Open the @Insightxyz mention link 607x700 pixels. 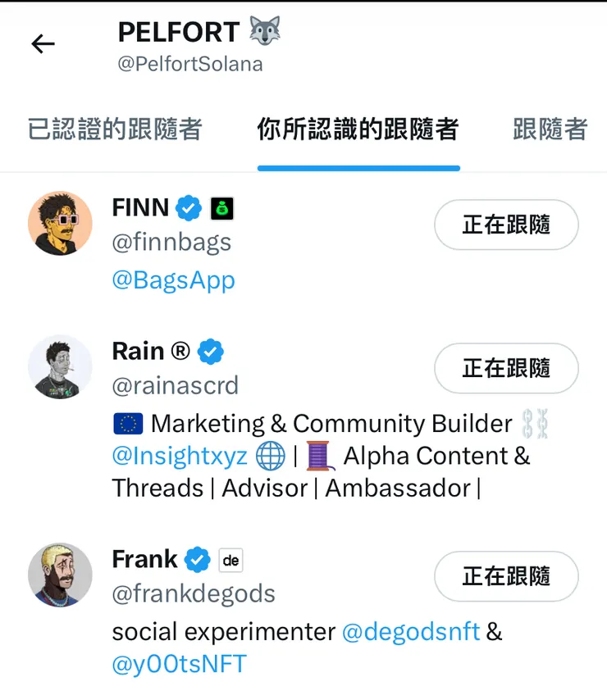point(180,456)
